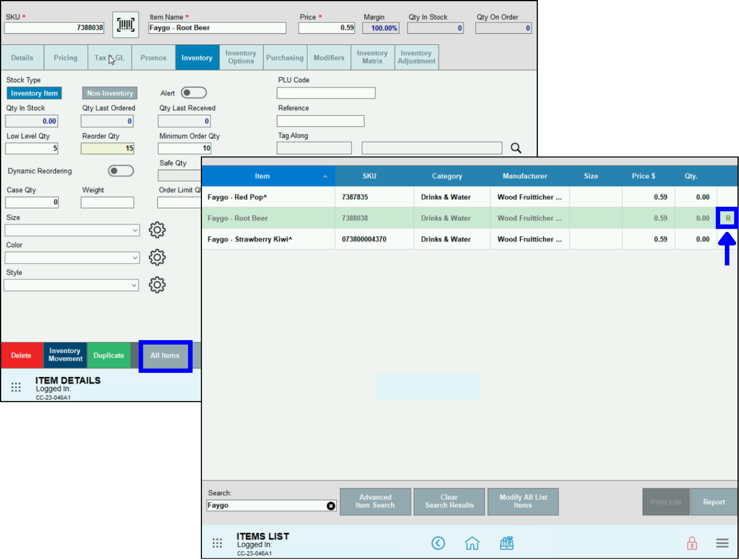Open Tag Along search with the magnifier icon

click(516, 148)
